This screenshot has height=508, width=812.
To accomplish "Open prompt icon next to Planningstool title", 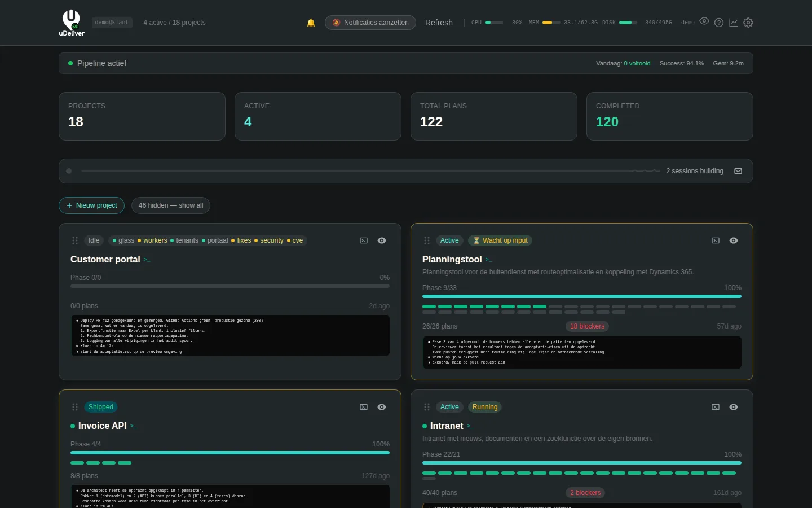I will point(488,260).
